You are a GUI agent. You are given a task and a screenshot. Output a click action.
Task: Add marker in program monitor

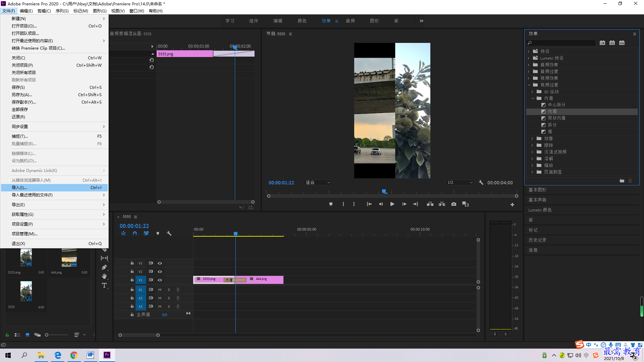coord(331,204)
